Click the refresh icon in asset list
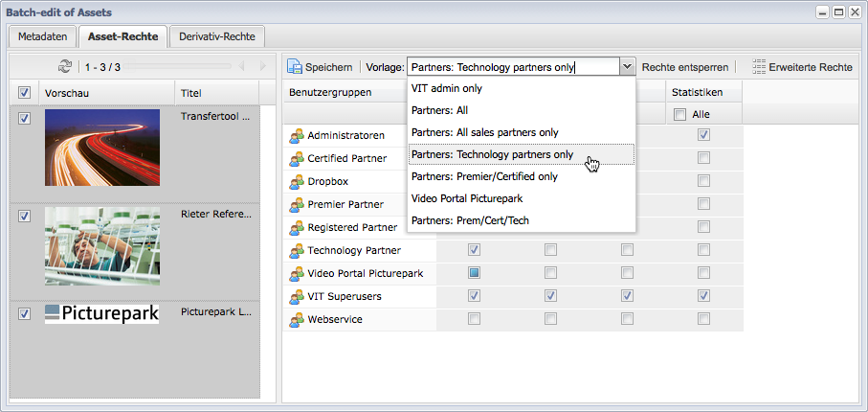The width and height of the screenshot is (868, 412). pos(65,67)
